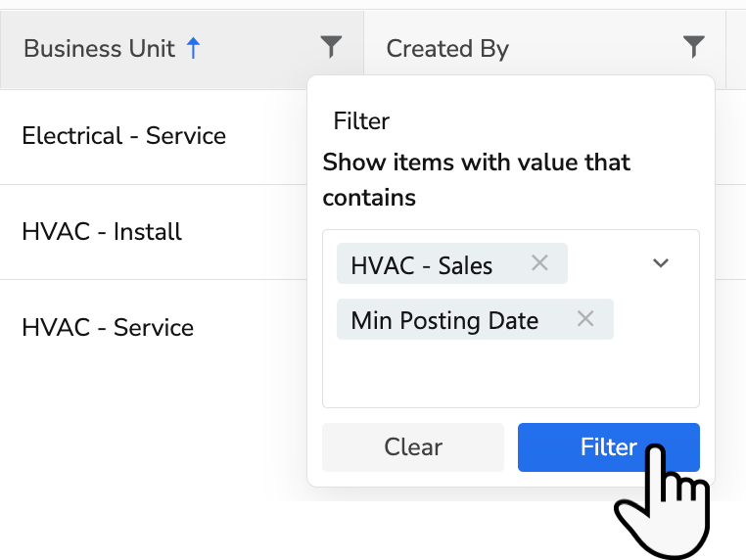Click the Created By column header label

point(447,48)
